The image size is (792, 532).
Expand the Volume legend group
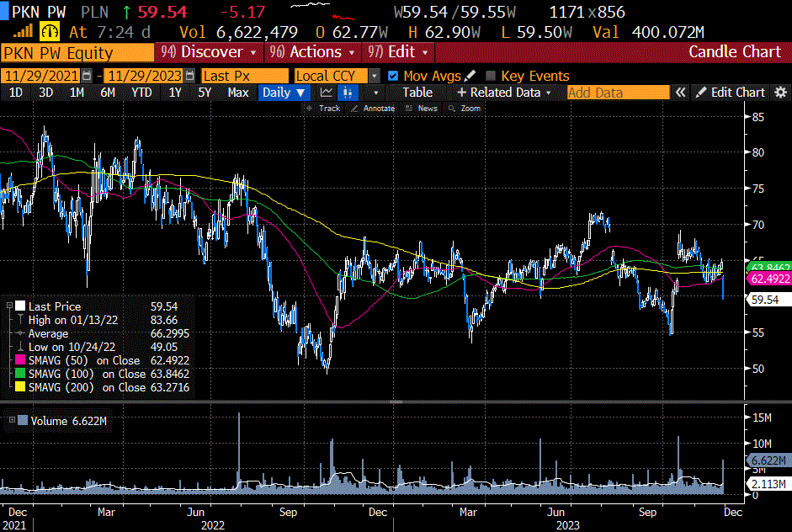click(x=12, y=420)
